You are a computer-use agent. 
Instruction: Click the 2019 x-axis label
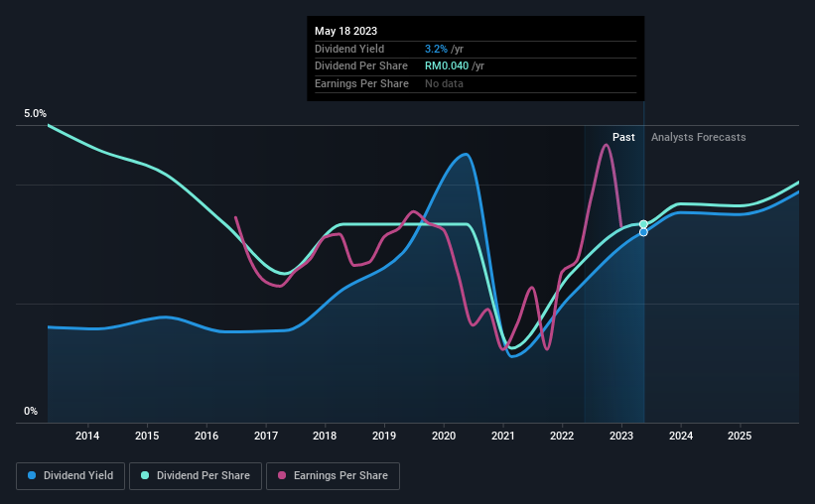384,436
